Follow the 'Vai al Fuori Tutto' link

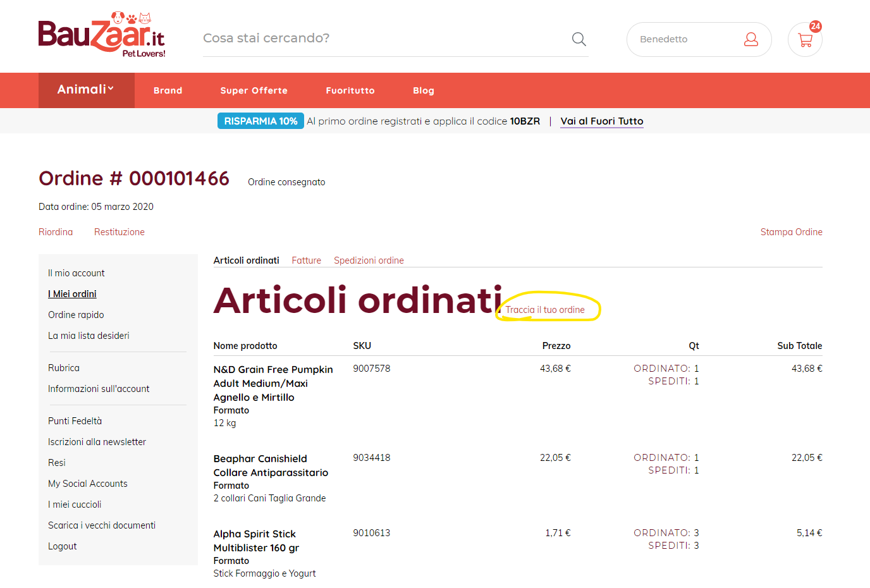pos(602,121)
